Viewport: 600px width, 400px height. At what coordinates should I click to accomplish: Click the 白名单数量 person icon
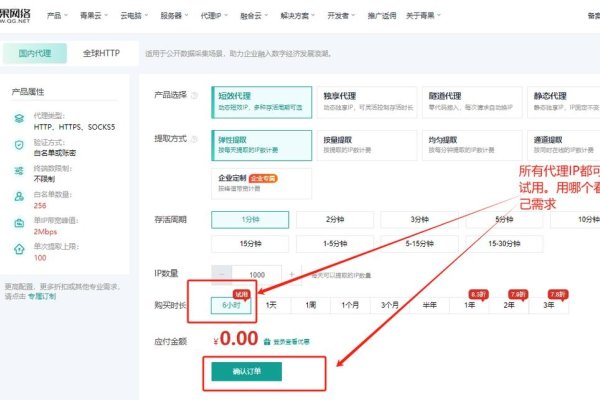[x=19, y=197]
